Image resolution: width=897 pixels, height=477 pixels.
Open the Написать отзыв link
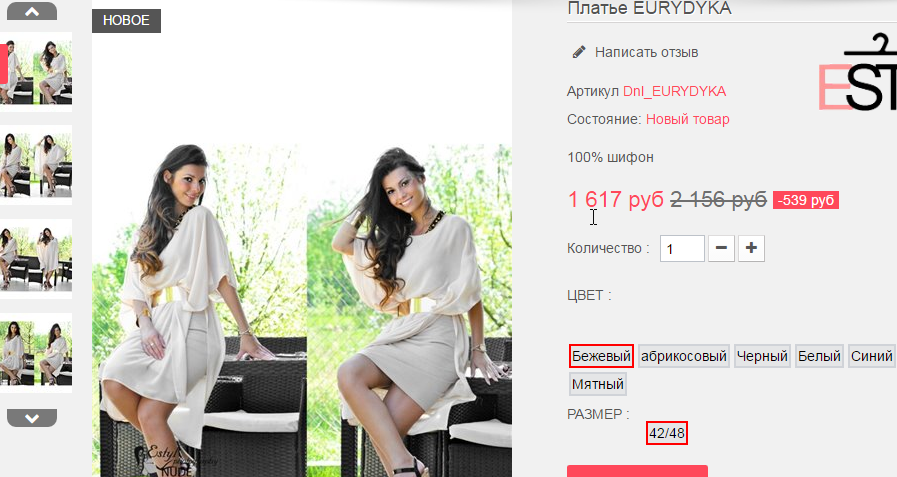click(x=646, y=52)
